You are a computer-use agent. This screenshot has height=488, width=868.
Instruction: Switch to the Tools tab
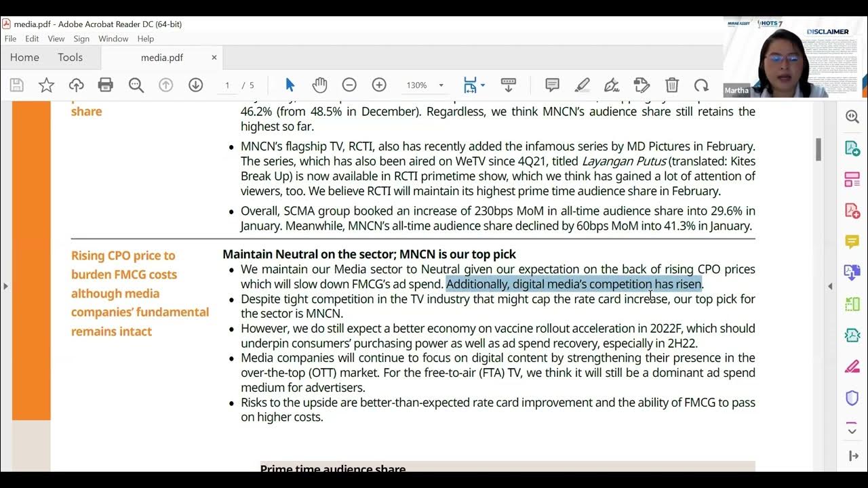(70, 58)
